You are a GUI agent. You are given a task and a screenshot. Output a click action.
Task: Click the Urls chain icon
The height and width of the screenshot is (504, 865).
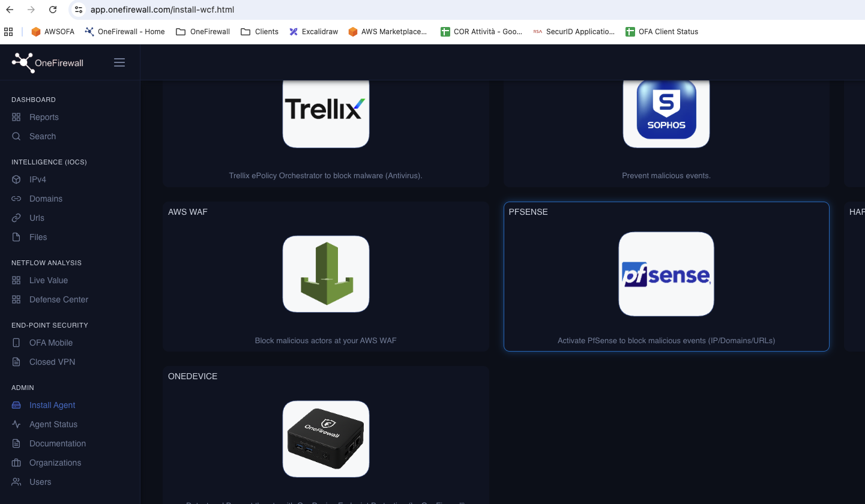point(16,218)
